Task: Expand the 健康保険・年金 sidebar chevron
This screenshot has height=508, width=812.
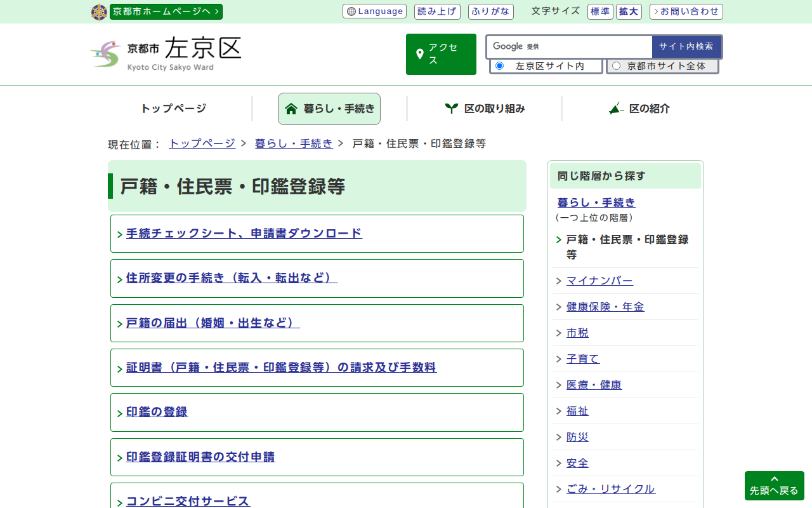Action: [x=558, y=307]
